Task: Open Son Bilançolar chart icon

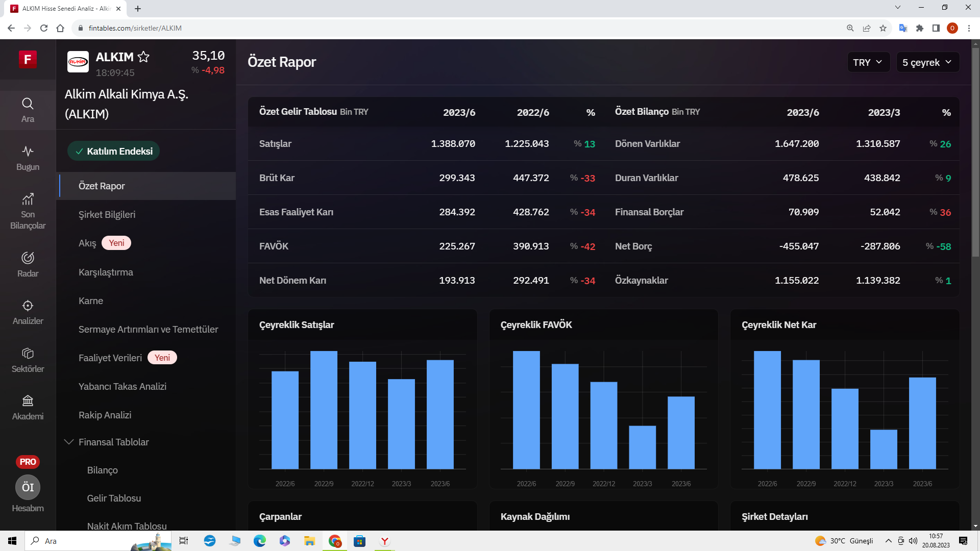Action: (x=28, y=199)
